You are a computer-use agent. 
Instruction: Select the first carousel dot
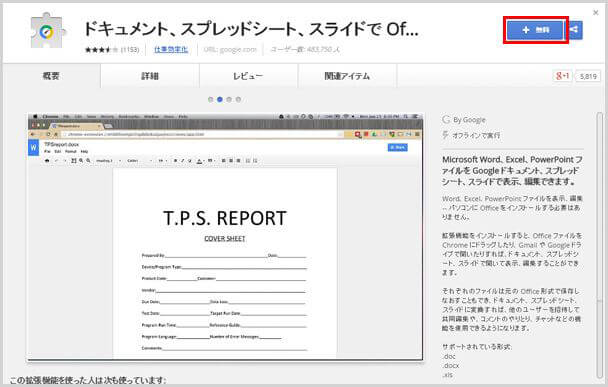coord(211,99)
